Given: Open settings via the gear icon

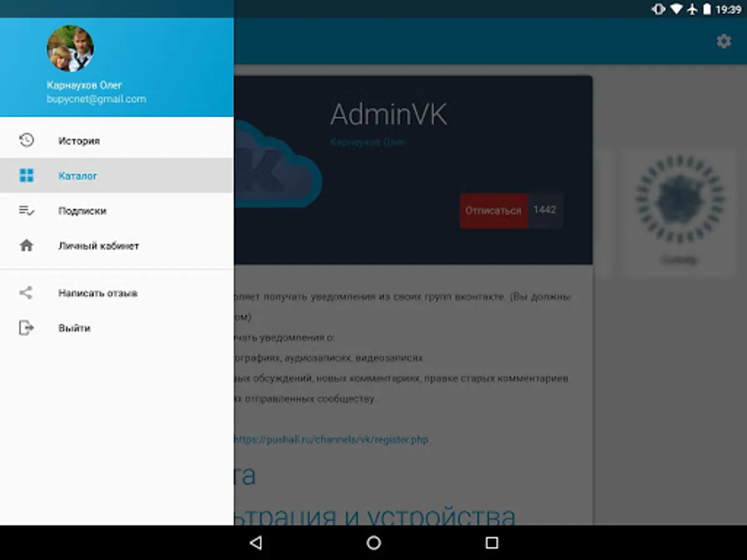Looking at the screenshot, I should 723,42.
